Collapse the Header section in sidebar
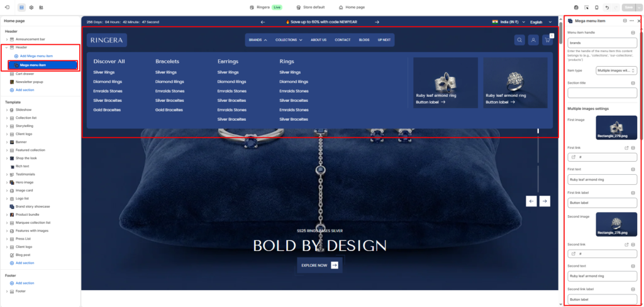644x307 pixels. tap(6, 47)
